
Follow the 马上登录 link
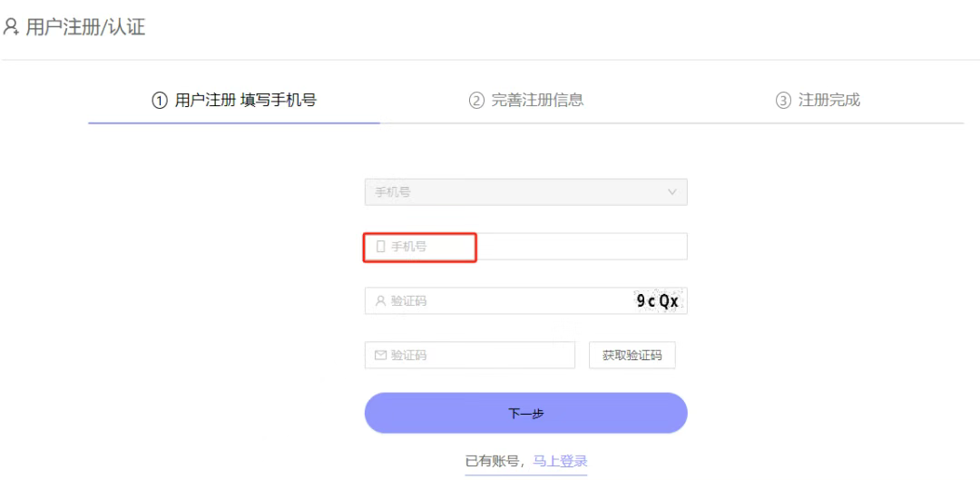[x=560, y=462]
